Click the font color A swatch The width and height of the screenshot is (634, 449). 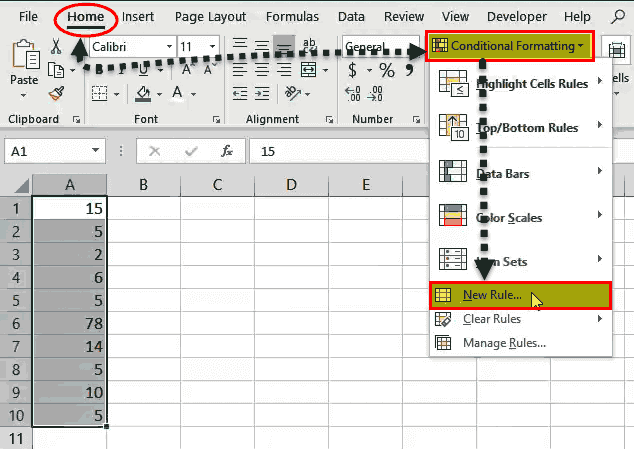pyautogui.click(x=178, y=93)
